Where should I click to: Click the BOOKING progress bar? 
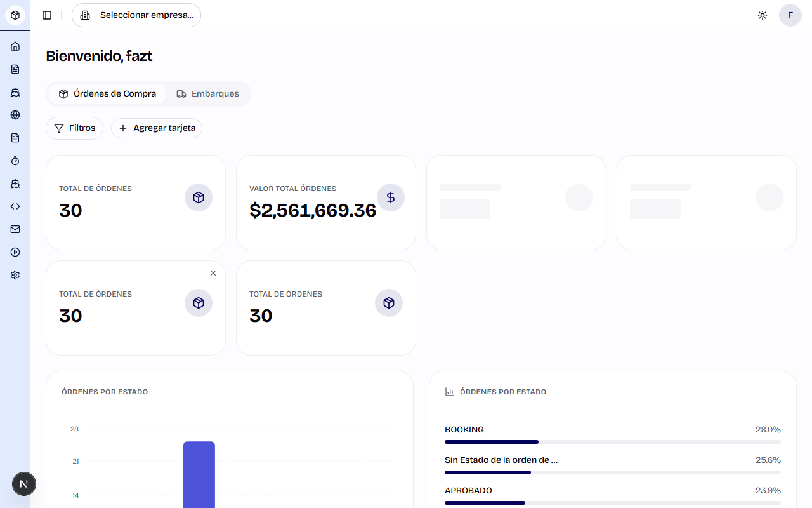(613, 442)
